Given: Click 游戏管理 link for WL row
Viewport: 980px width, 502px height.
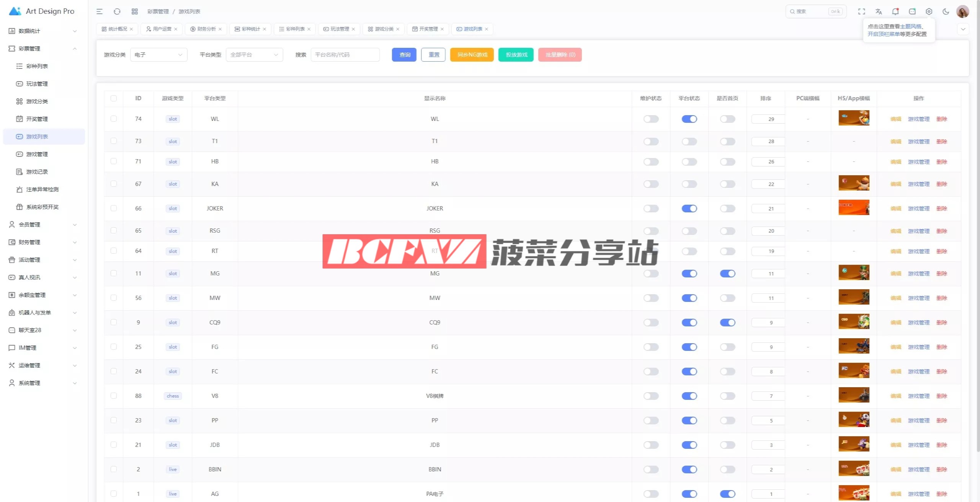Looking at the screenshot, I should pos(918,119).
